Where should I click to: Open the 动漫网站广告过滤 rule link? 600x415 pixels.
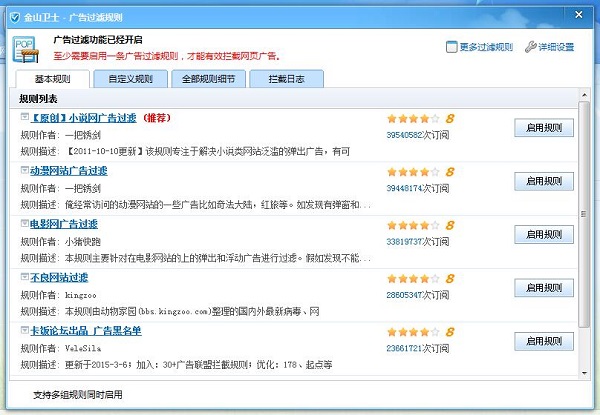[68, 171]
